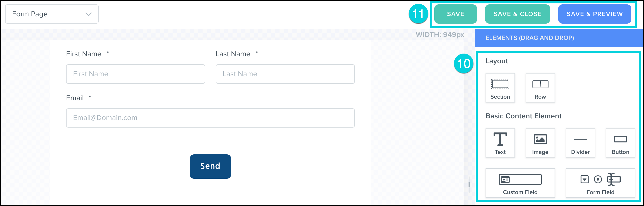Click the Form Page dropdown chevron arrow
This screenshot has height=206, width=644.
(88, 14)
